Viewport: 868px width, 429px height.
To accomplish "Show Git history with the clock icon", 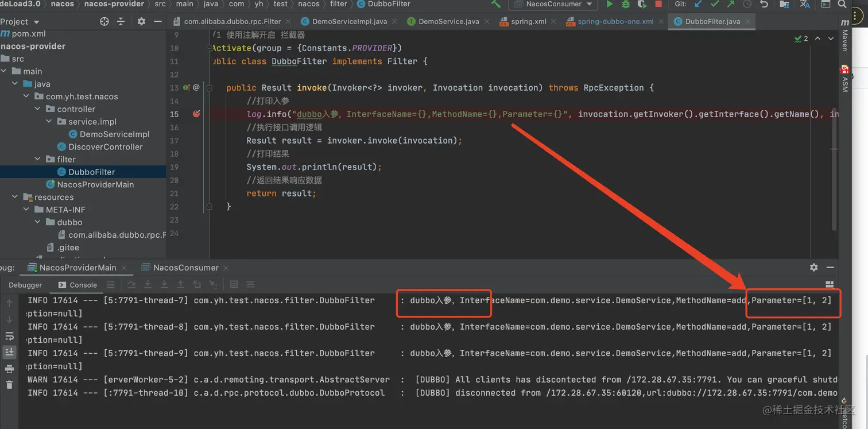I will point(747,4).
